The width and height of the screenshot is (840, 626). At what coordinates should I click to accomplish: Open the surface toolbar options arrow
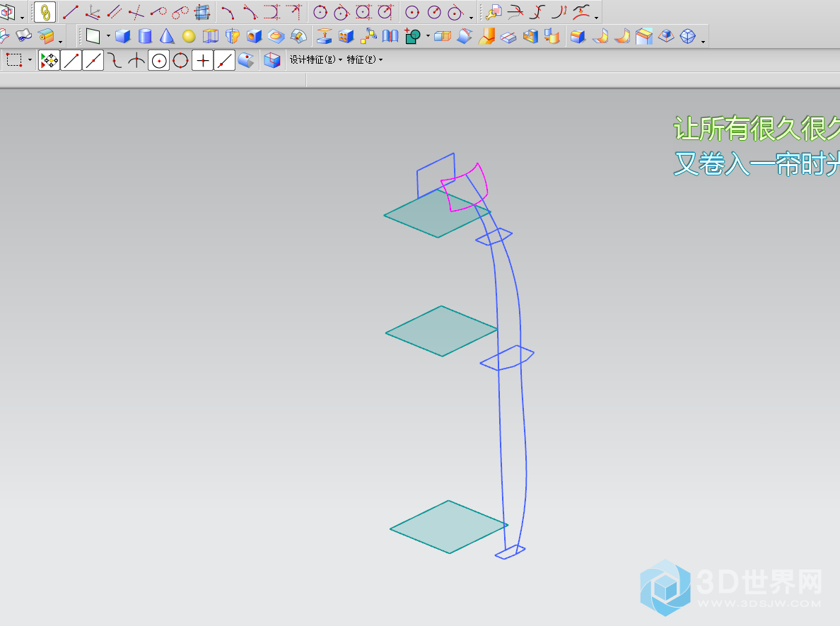click(x=60, y=42)
